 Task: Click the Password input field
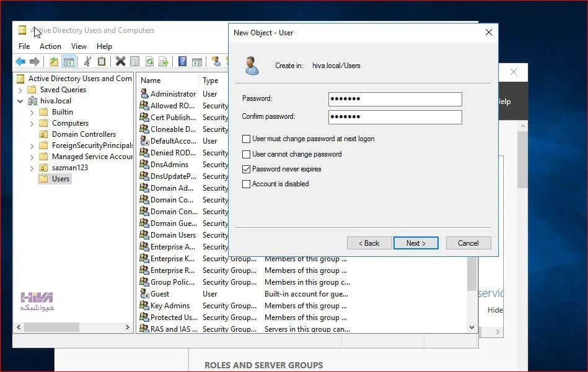coord(395,99)
